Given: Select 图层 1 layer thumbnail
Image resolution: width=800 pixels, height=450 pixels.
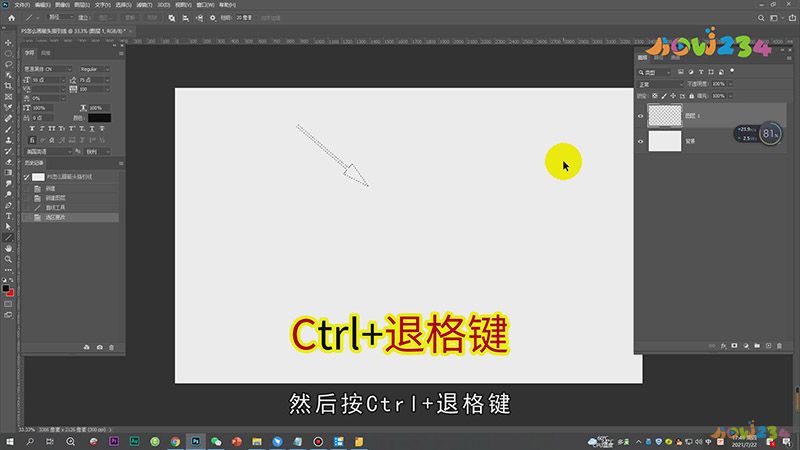Looking at the screenshot, I should 665,116.
